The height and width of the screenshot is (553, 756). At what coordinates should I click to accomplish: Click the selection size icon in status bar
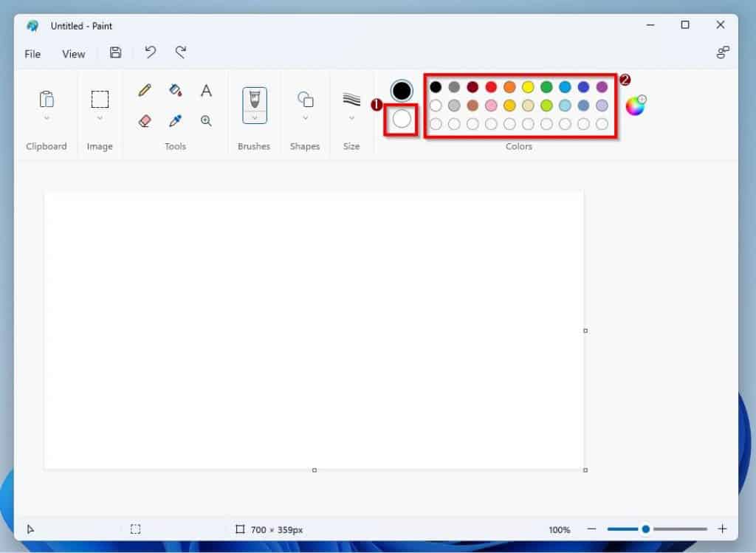(136, 529)
